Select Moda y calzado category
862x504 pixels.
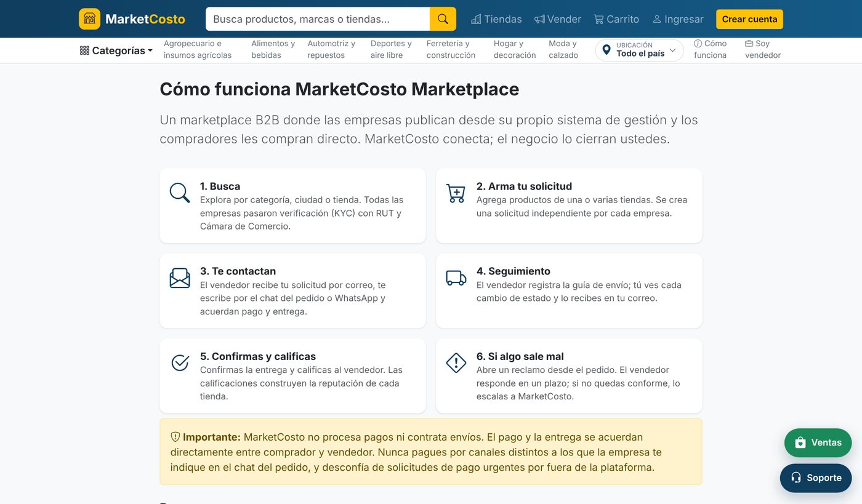click(563, 49)
